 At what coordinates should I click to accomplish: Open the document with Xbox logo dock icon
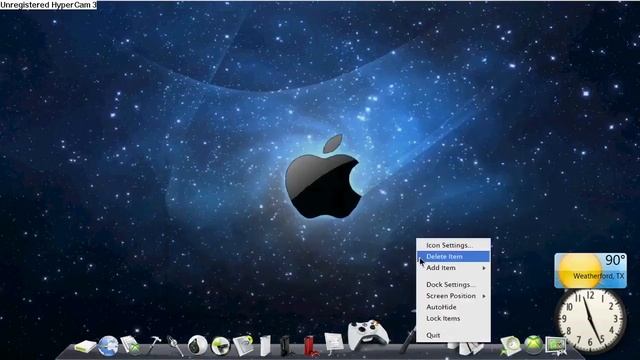131,345
